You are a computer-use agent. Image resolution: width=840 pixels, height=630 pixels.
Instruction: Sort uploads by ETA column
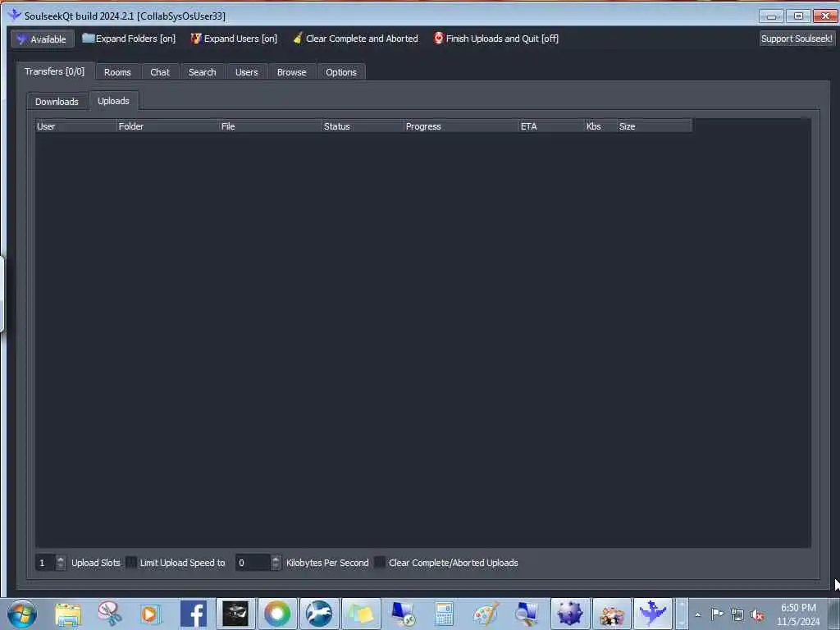pos(552,126)
